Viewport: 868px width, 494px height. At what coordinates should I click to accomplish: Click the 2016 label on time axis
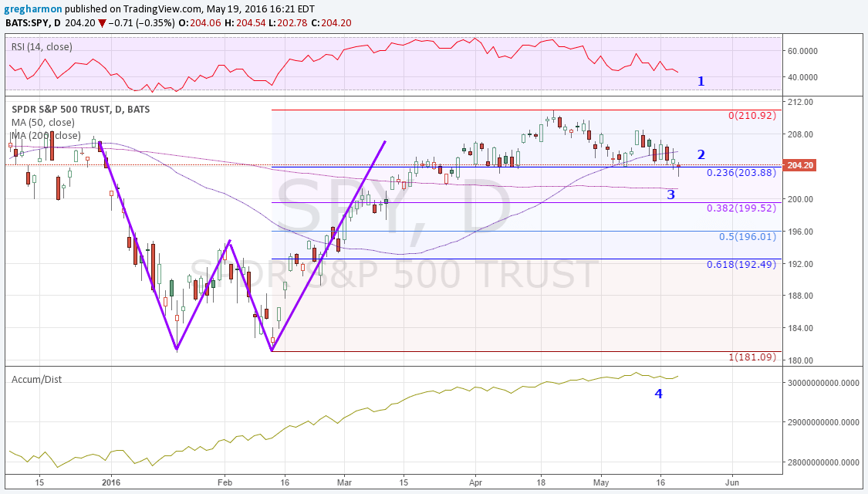point(110,482)
